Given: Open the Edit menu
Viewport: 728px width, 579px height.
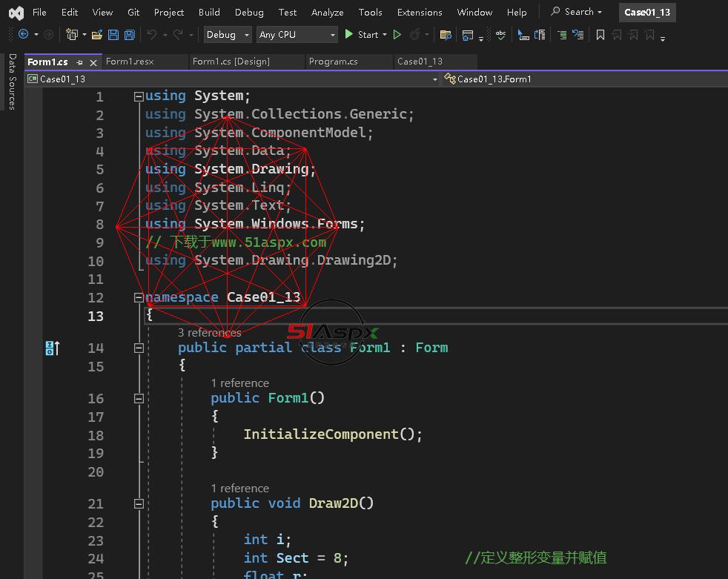Looking at the screenshot, I should point(70,12).
